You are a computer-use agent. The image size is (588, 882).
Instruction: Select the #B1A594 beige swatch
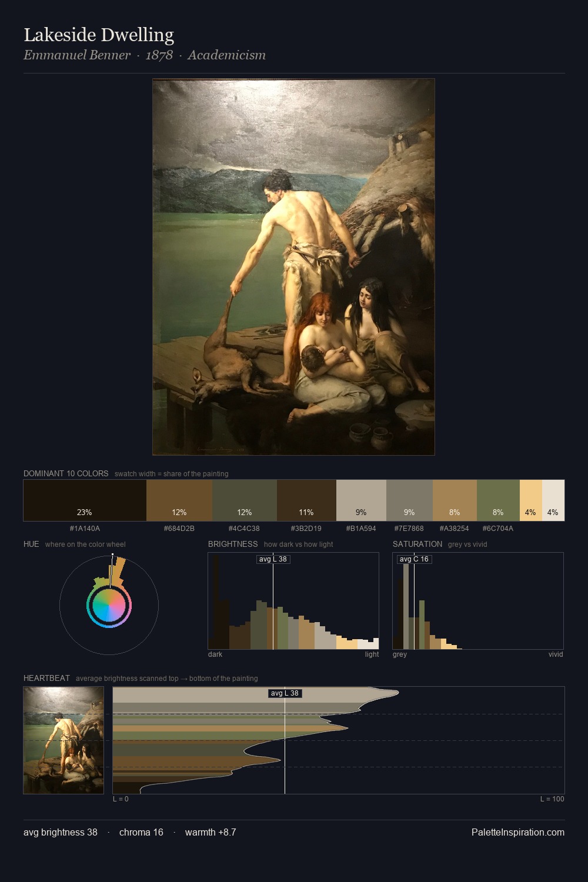tap(361, 500)
